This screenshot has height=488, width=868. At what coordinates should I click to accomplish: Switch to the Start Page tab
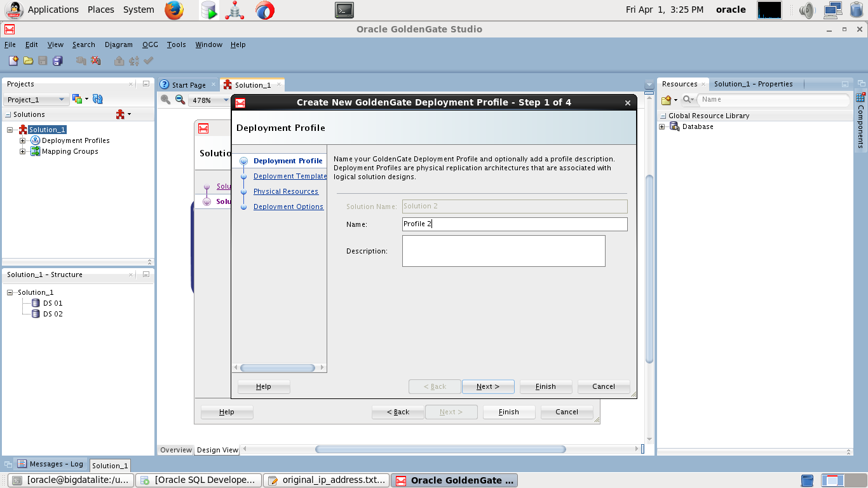point(188,85)
